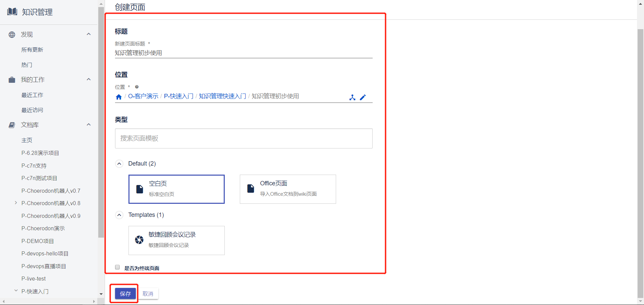This screenshot has width=644, height=305.
Task: Click the 保存 button
Action: (125, 294)
